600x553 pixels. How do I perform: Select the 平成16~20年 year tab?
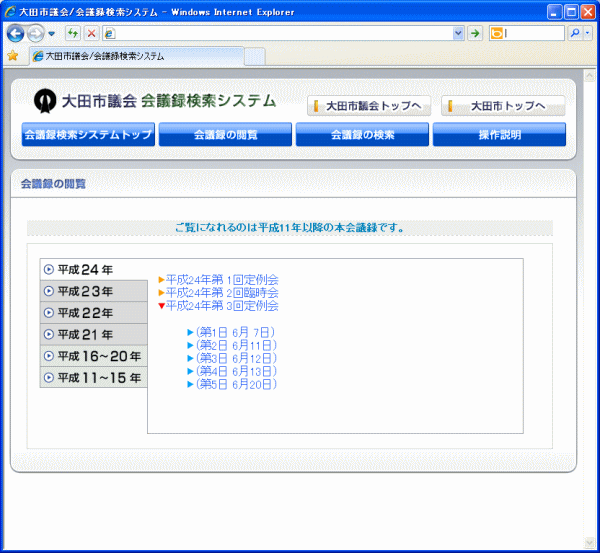(94, 356)
